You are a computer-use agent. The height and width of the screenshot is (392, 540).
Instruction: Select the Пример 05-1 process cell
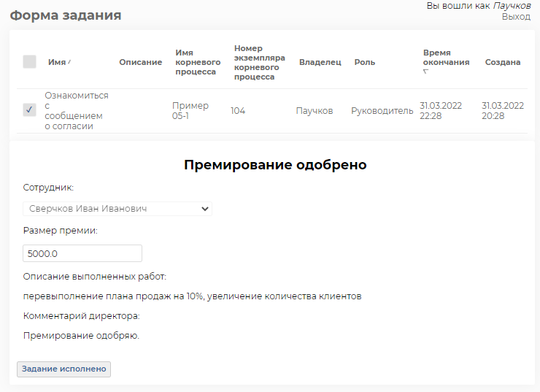tap(190, 111)
